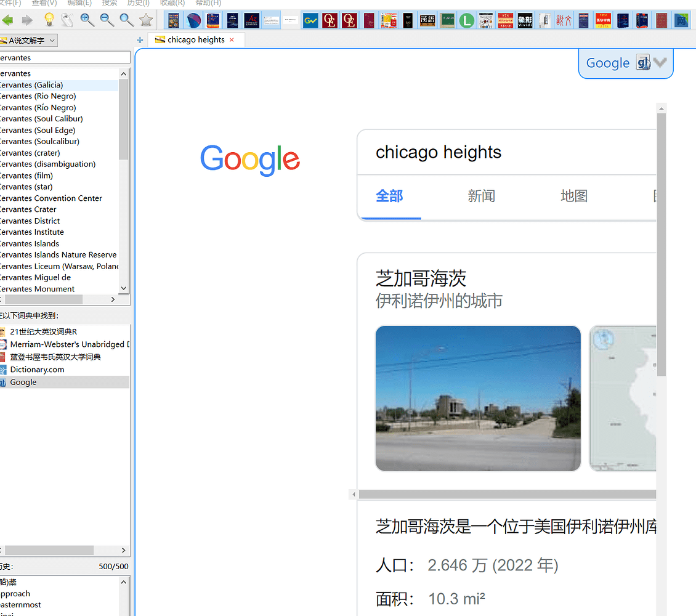
Task: Open the 历史(I) menu
Action: click(137, 4)
